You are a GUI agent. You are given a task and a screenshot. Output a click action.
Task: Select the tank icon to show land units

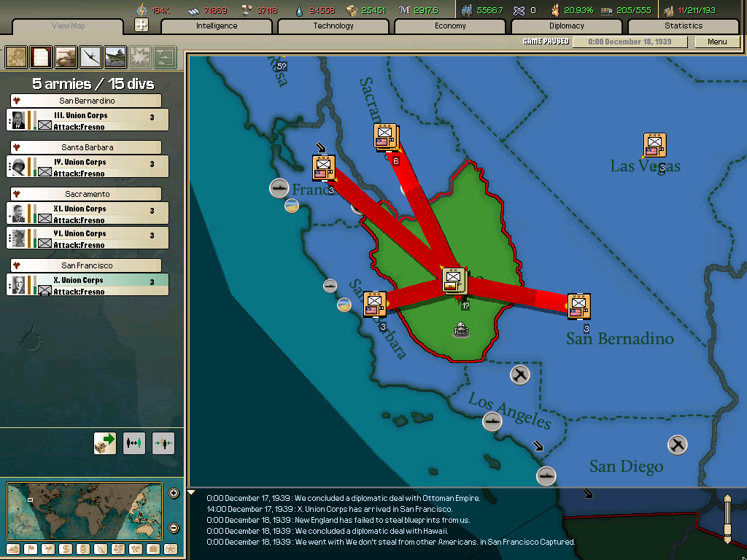[64, 57]
